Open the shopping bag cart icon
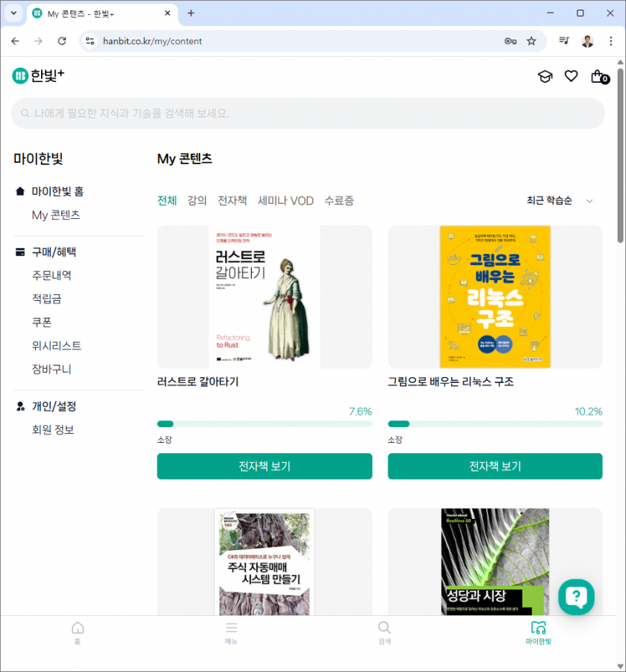This screenshot has height=672, width=626. click(x=598, y=76)
